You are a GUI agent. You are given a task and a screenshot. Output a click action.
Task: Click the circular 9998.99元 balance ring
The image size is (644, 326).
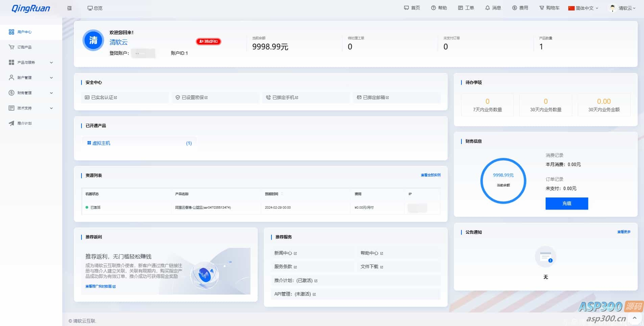point(503,181)
